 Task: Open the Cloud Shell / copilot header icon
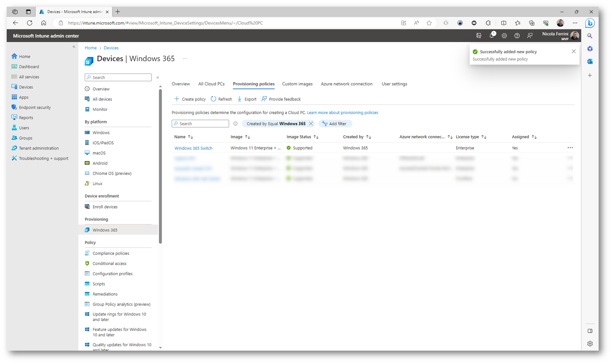479,36
